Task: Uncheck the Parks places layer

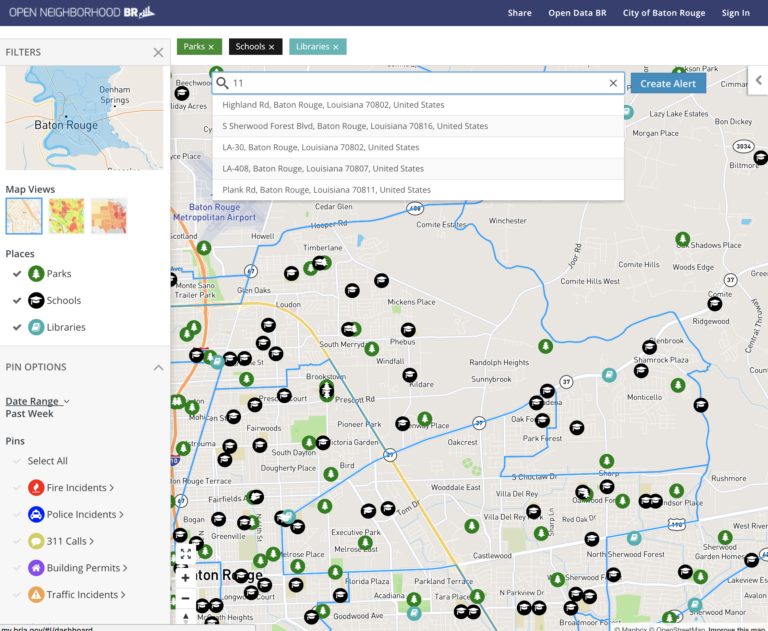Action: pyautogui.click(x=17, y=274)
